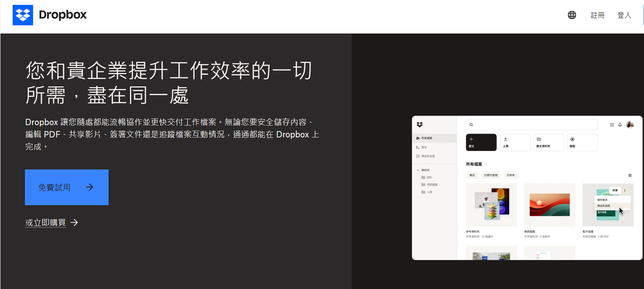Select 傳送和追蹤 in the popup menu
The image size is (644, 289).
(604, 206)
